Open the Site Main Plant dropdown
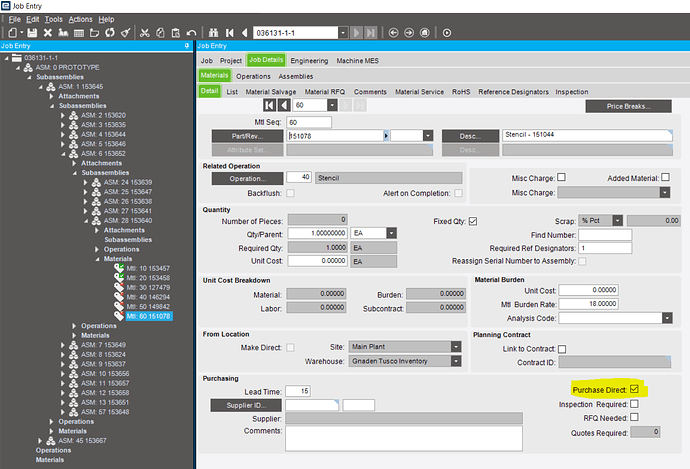The height and width of the screenshot is (469, 690). (x=456, y=347)
